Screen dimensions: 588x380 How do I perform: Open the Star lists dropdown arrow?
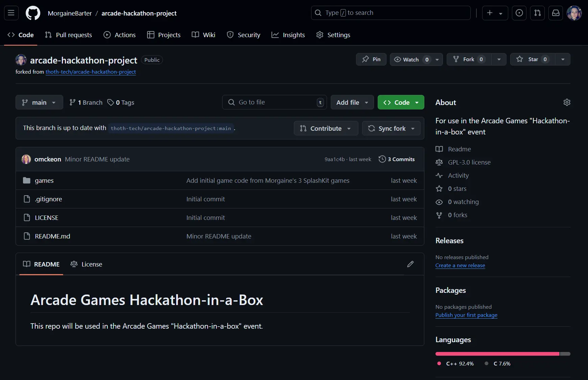(x=563, y=59)
